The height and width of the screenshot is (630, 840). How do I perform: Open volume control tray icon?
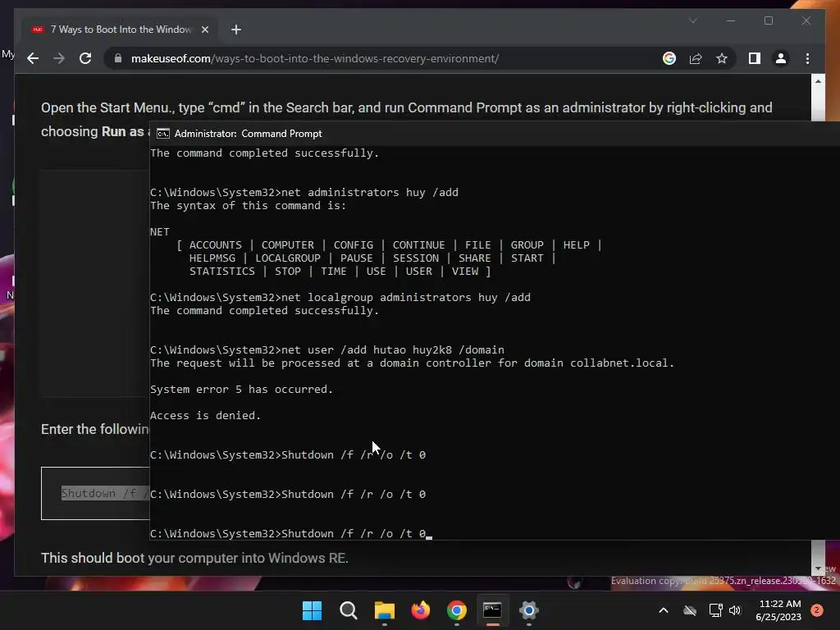[x=735, y=610]
